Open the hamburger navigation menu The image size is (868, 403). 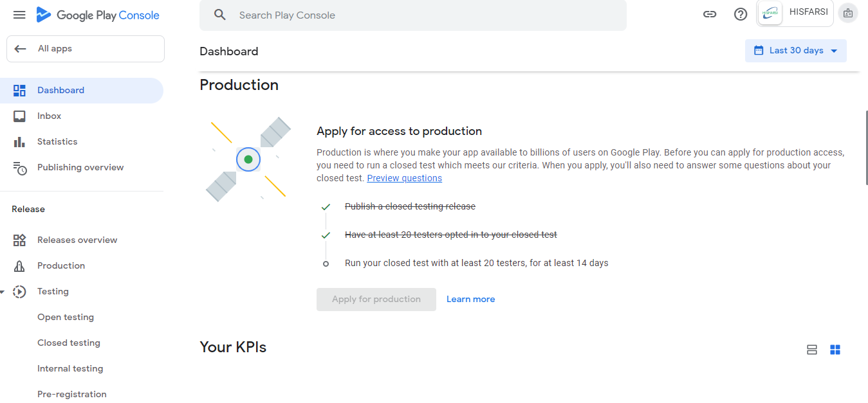pyautogui.click(x=19, y=15)
